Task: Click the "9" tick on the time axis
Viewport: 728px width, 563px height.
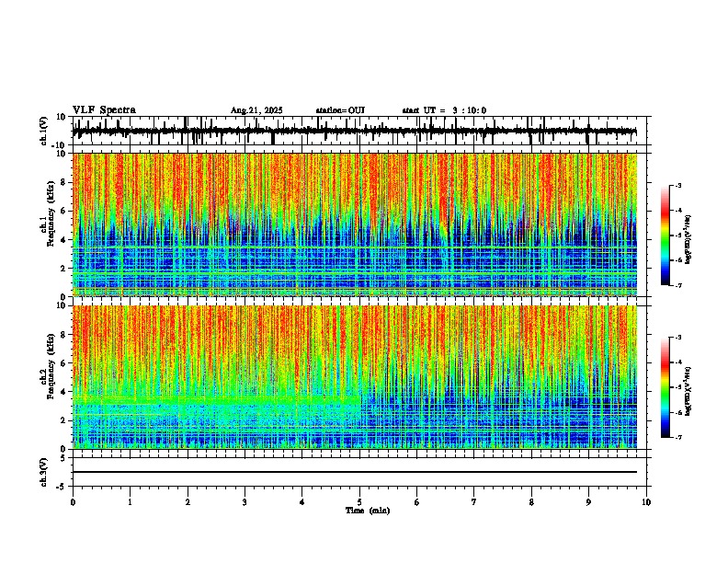Action: [588, 502]
